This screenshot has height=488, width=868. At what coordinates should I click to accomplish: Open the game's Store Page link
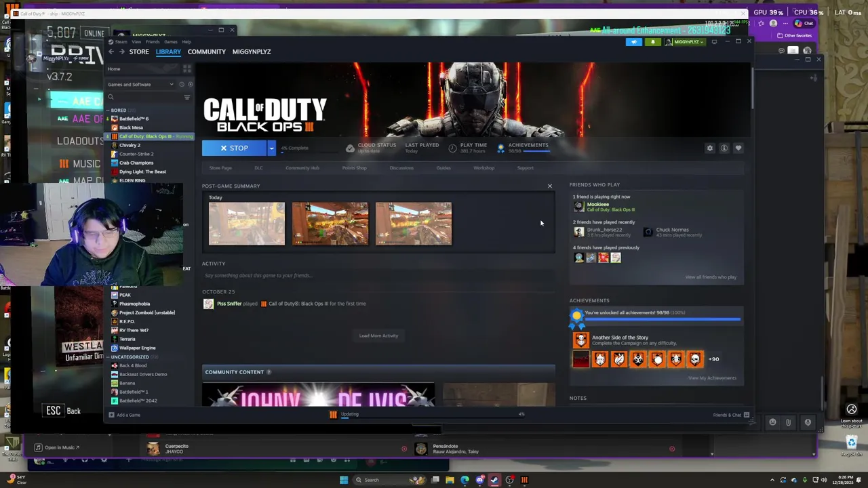(220, 168)
